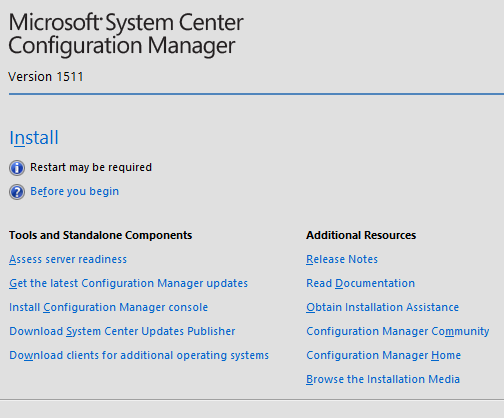Click the Tools and Standalone Components heading
This screenshot has width=504, height=418.
click(101, 235)
